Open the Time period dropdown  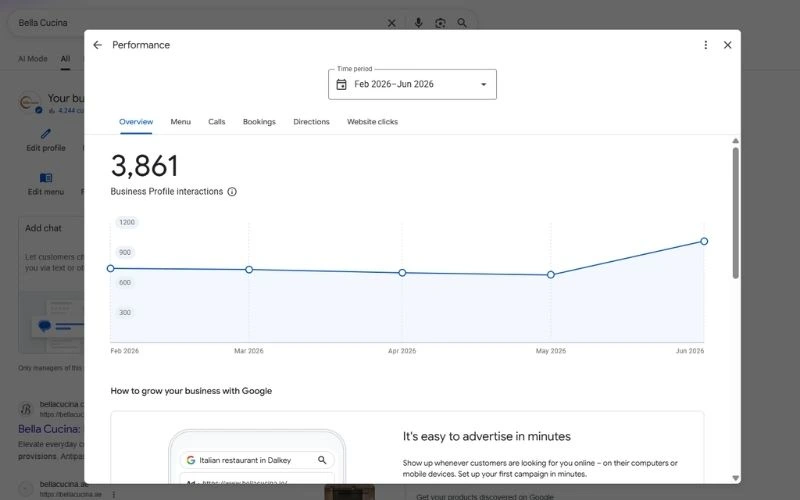pos(412,84)
